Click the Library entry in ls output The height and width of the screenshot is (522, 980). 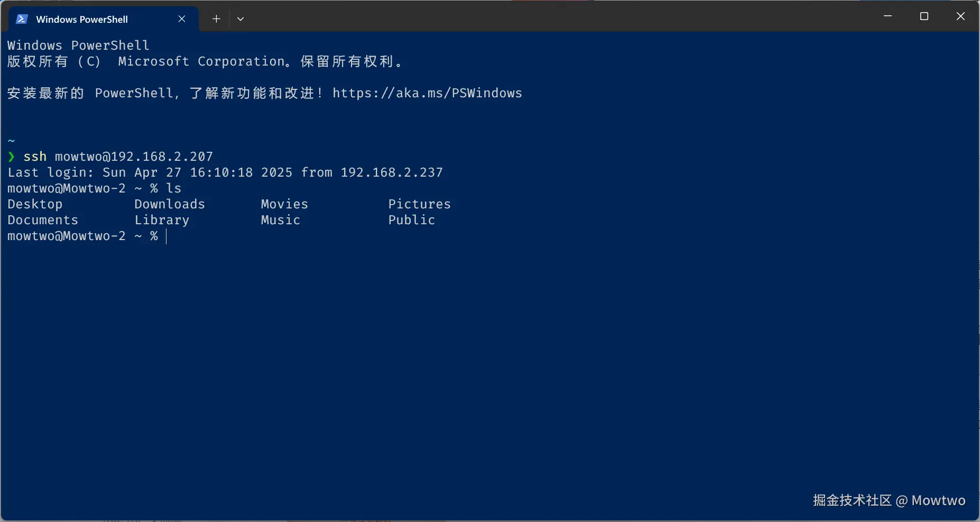[x=162, y=220]
